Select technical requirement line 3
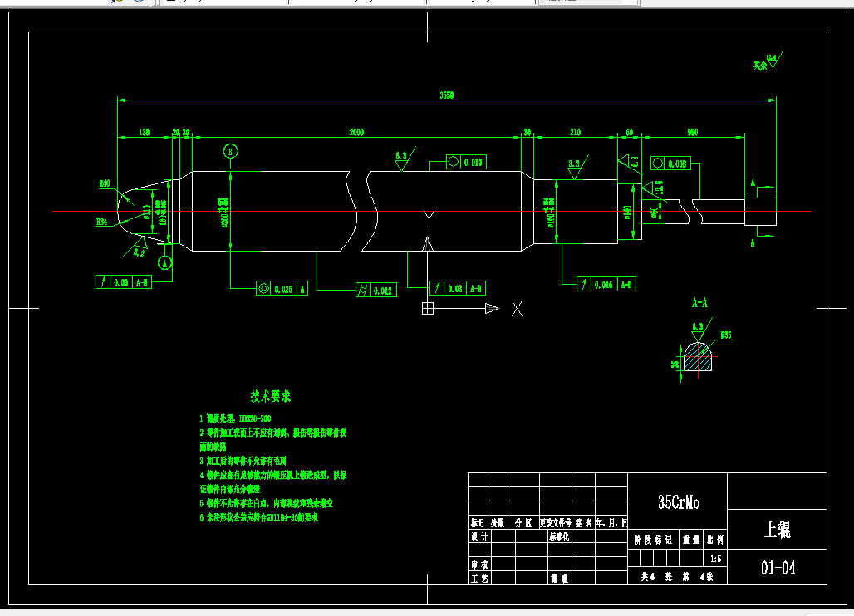The width and height of the screenshot is (854, 616). pyautogui.click(x=243, y=461)
